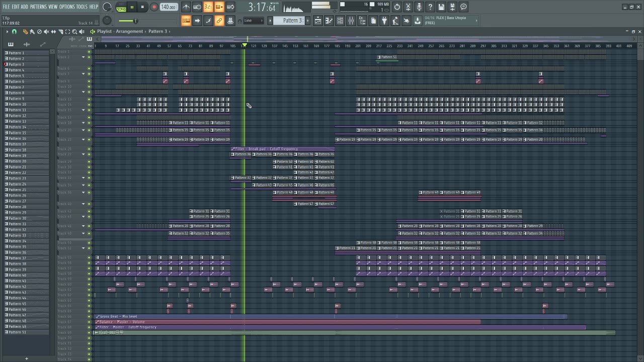Open the Channel rack icon
Image resolution: width=644 pixels, height=362 pixels.
click(x=340, y=21)
